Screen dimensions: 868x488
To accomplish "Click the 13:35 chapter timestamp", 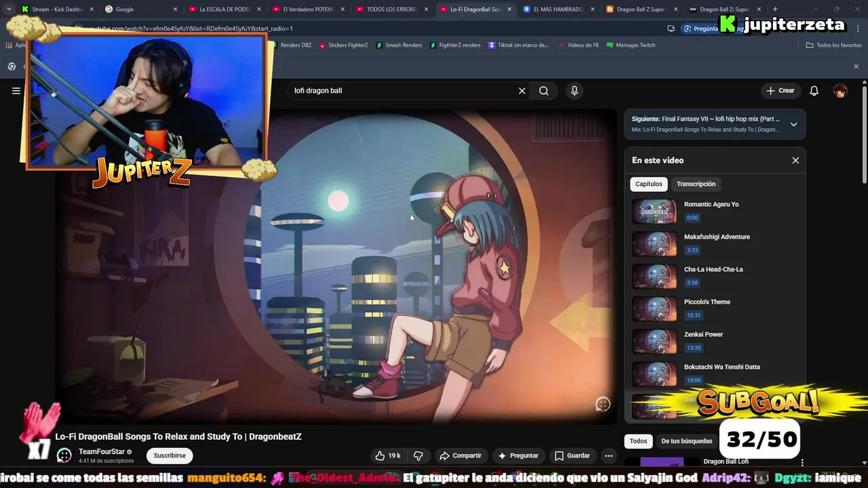I will (x=693, y=348).
